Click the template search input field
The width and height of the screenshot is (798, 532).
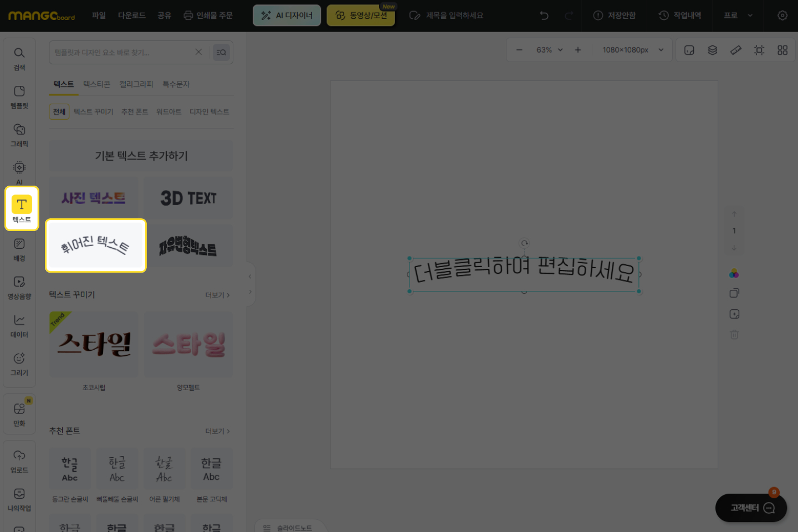[122, 52]
